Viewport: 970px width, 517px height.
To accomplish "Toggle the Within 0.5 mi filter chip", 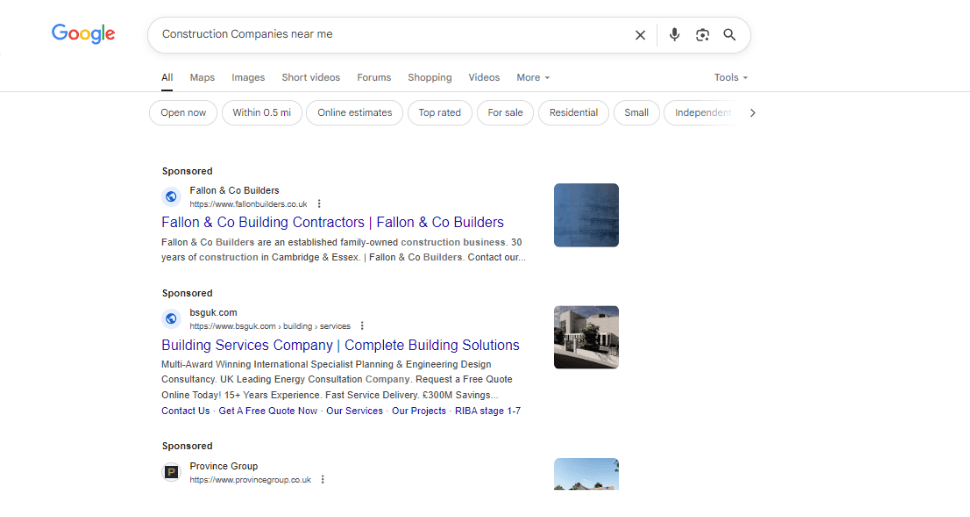I will pos(262,113).
